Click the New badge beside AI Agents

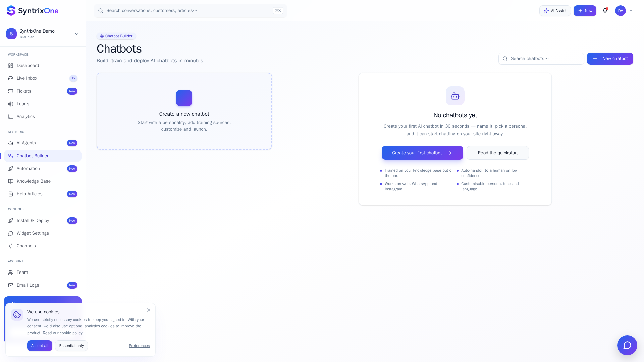[x=72, y=143]
